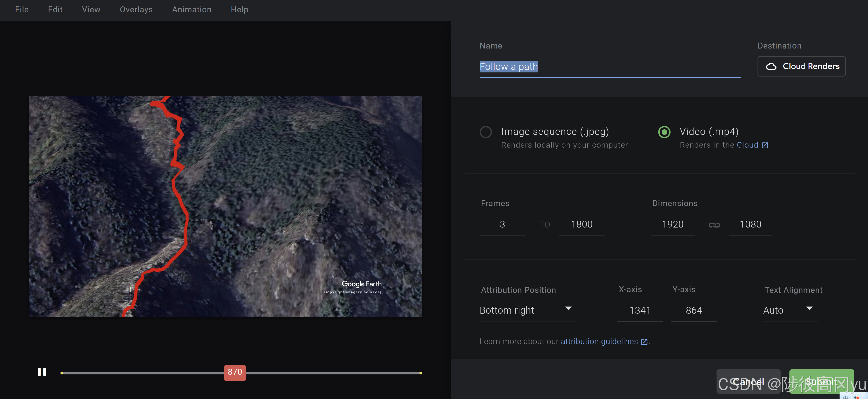
Task: Click the yellow timeline start marker
Action: tap(62, 373)
